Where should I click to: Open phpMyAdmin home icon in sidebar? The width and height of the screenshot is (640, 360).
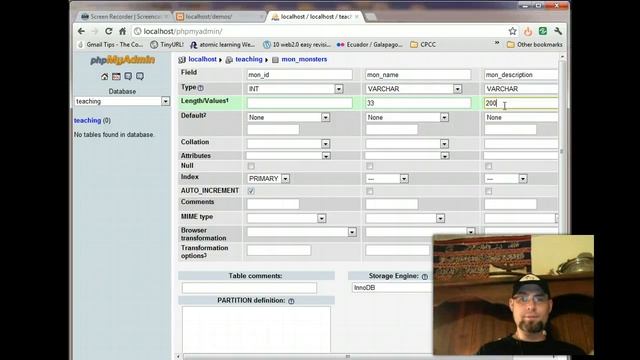coord(104,76)
